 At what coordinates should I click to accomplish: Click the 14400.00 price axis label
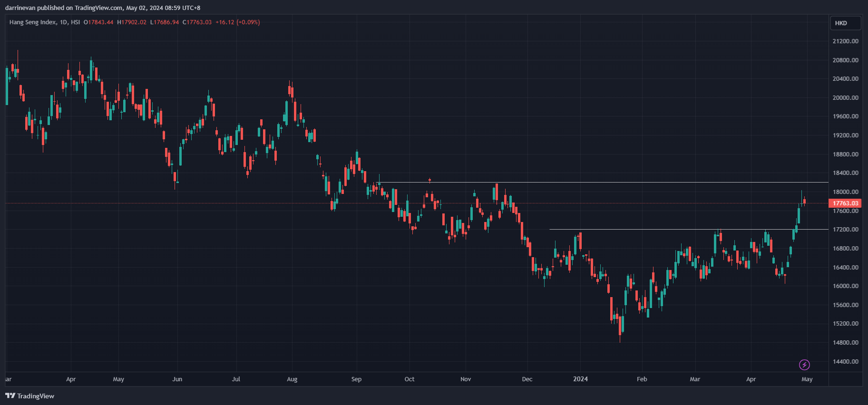pos(845,361)
